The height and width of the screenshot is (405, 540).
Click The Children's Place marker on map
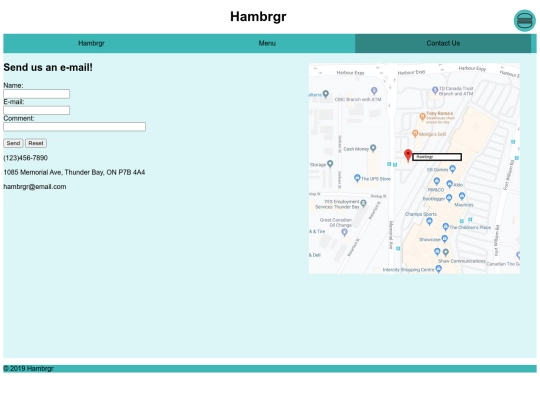[445, 227]
